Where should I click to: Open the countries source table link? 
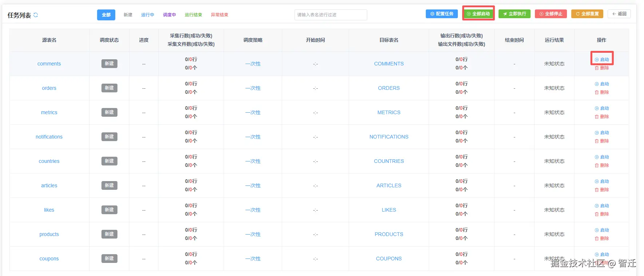[x=49, y=161]
